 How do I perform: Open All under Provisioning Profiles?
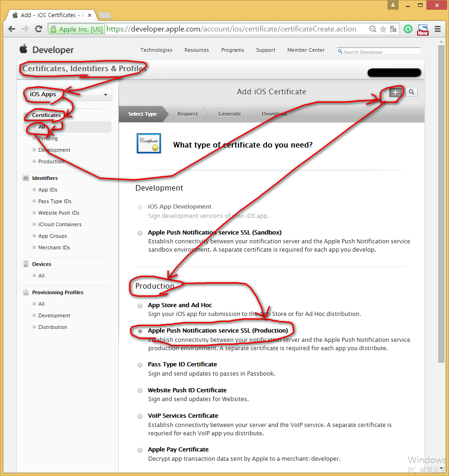coord(41,304)
